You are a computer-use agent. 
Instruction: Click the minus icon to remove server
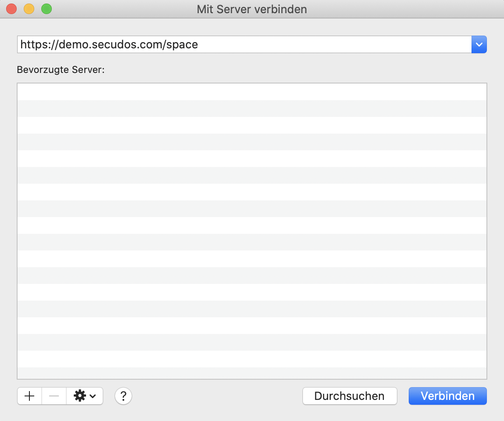(x=54, y=396)
